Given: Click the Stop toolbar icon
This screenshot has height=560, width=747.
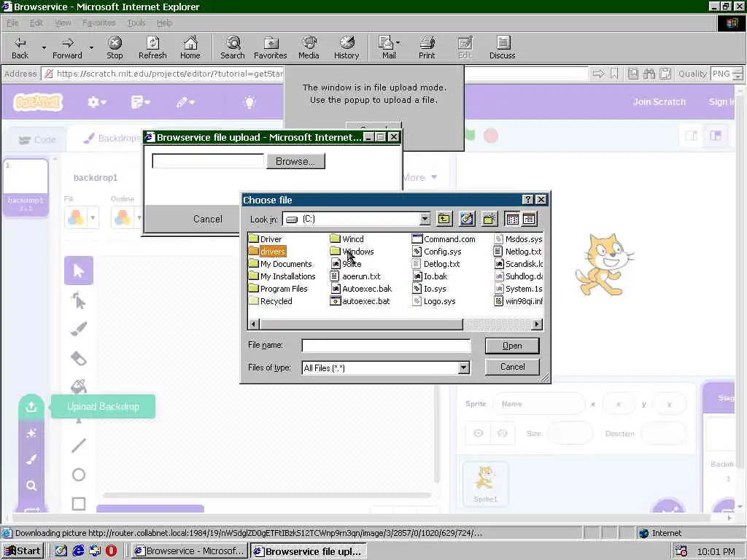Looking at the screenshot, I should tap(115, 47).
